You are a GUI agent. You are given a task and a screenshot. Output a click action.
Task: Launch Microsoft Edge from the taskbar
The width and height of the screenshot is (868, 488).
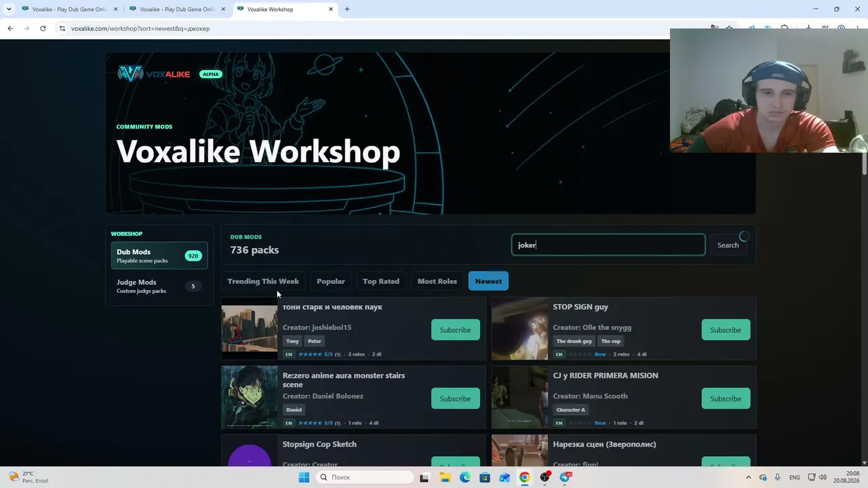[465, 477]
